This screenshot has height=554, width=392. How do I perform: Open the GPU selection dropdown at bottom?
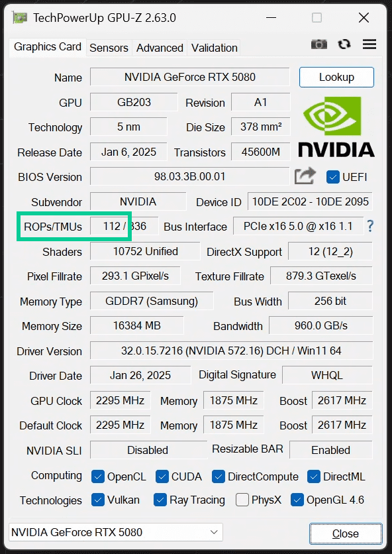point(213,532)
